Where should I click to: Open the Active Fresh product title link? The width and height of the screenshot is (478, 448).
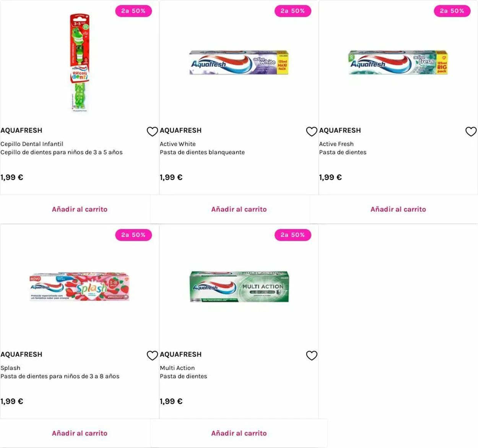point(336,144)
